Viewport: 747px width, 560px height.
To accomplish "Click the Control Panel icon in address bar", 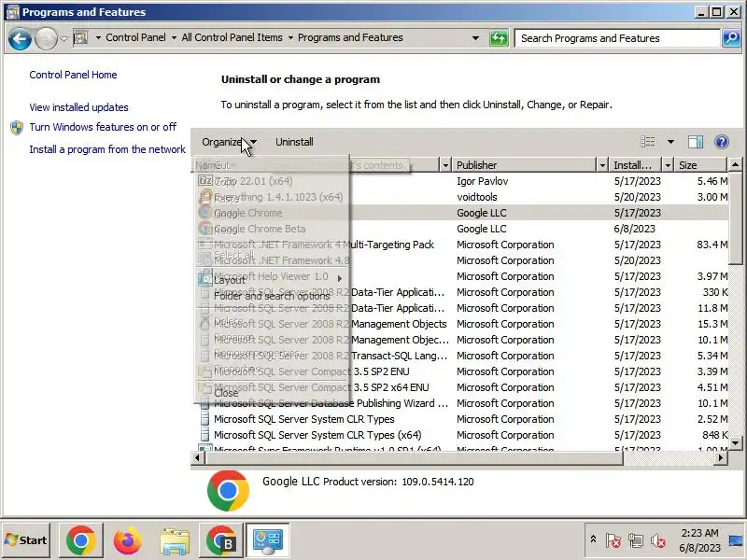I will point(81,37).
